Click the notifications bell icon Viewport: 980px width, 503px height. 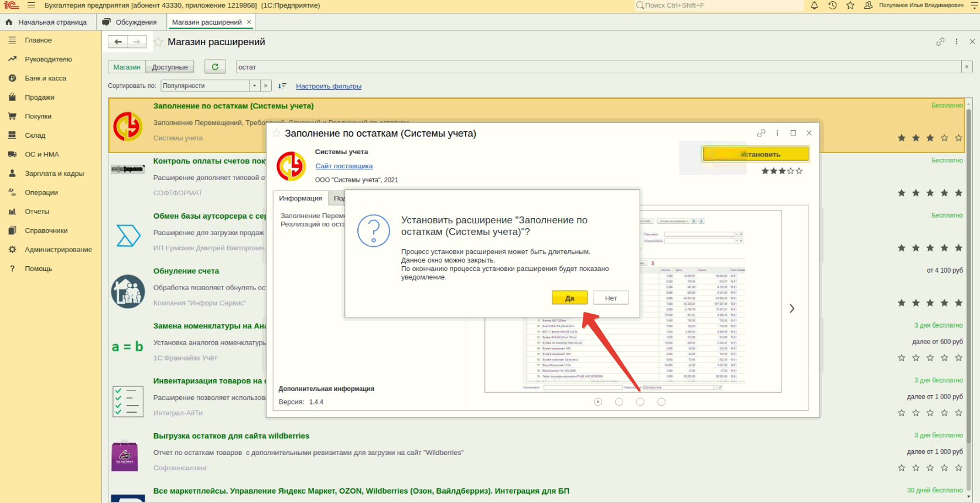(x=814, y=5)
